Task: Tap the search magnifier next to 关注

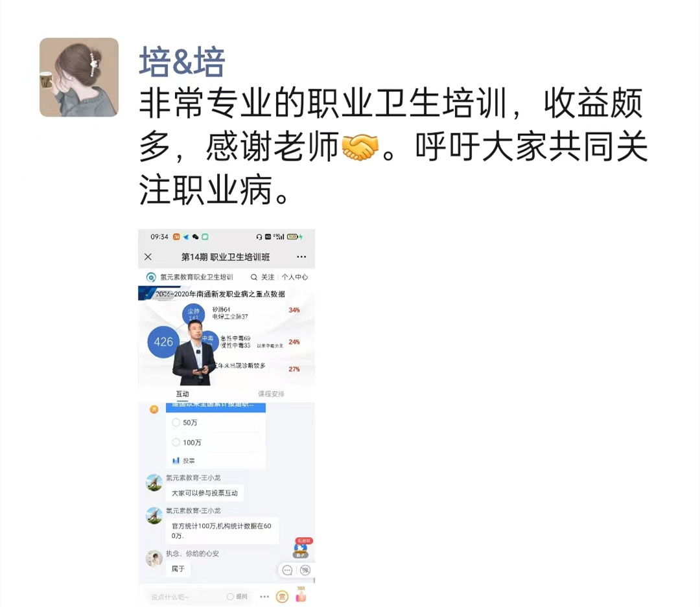Action: pyautogui.click(x=253, y=277)
